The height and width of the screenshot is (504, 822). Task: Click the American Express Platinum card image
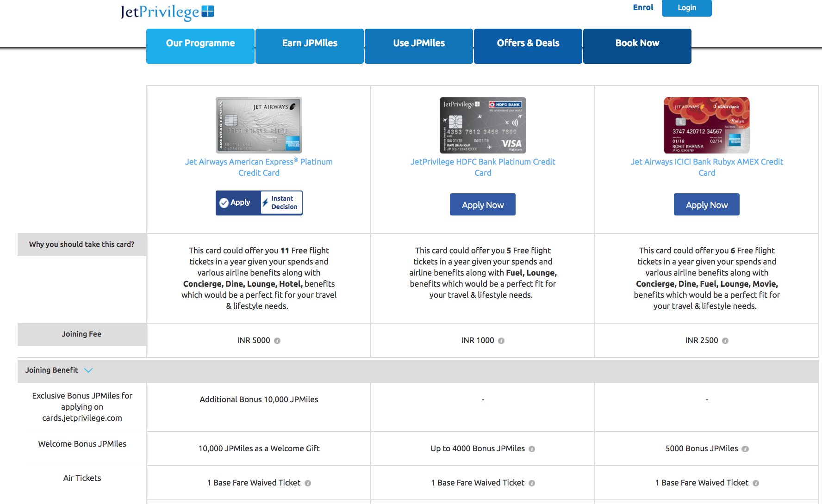click(x=259, y=125)
